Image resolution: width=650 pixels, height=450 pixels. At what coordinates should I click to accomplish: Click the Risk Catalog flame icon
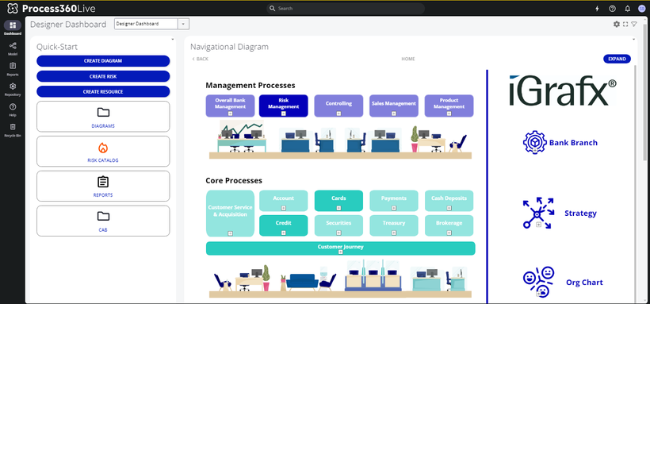103,148
